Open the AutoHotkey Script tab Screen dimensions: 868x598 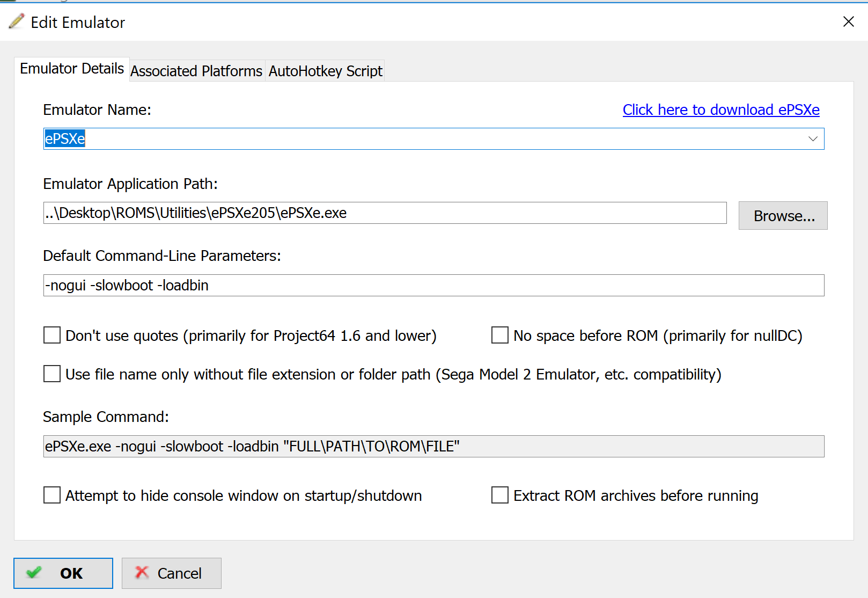tap(325, 71)
